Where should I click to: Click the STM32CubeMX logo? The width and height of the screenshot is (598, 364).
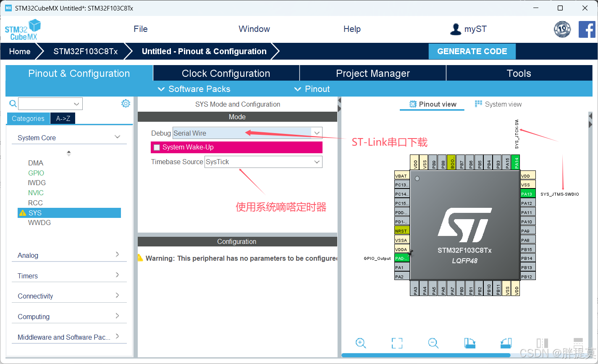click(23, 29)
